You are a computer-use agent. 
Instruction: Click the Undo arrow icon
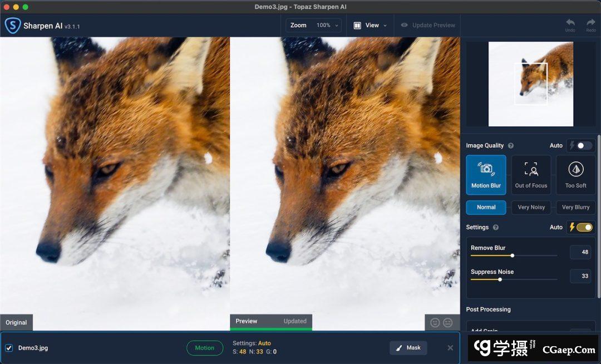tap(570, 23)
